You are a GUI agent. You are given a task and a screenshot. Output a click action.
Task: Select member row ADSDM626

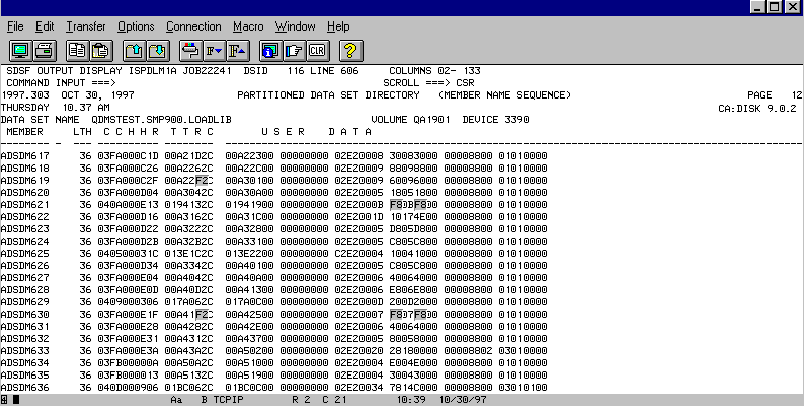274,266
